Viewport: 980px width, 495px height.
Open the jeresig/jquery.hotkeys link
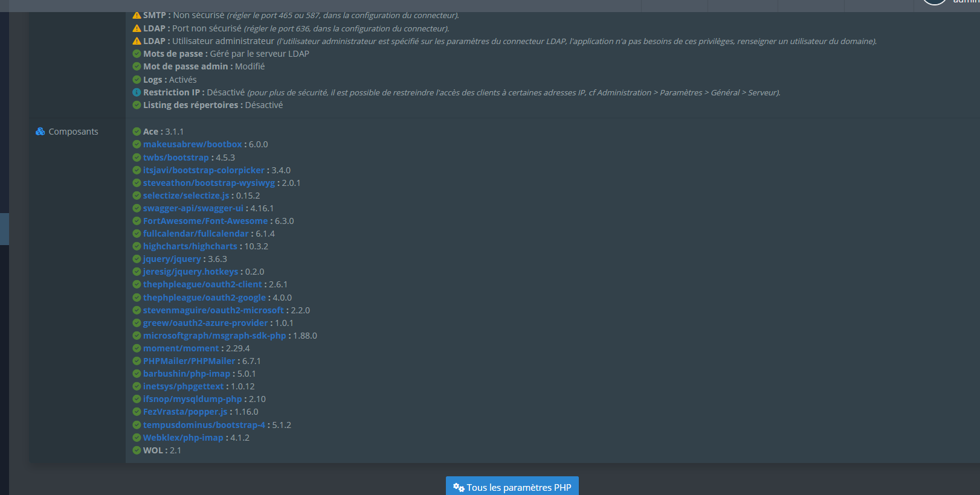click(x=190, y=272)
